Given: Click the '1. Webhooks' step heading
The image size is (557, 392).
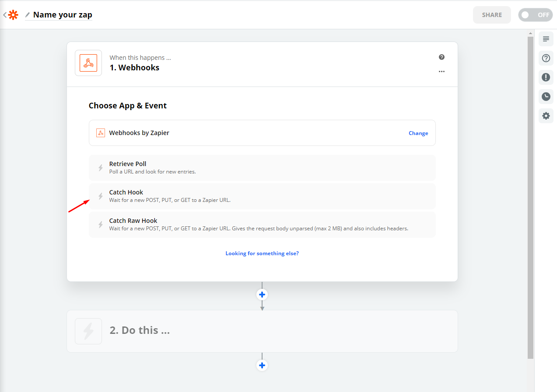Looking at the screenshot, I should click(x=134, y=68).
